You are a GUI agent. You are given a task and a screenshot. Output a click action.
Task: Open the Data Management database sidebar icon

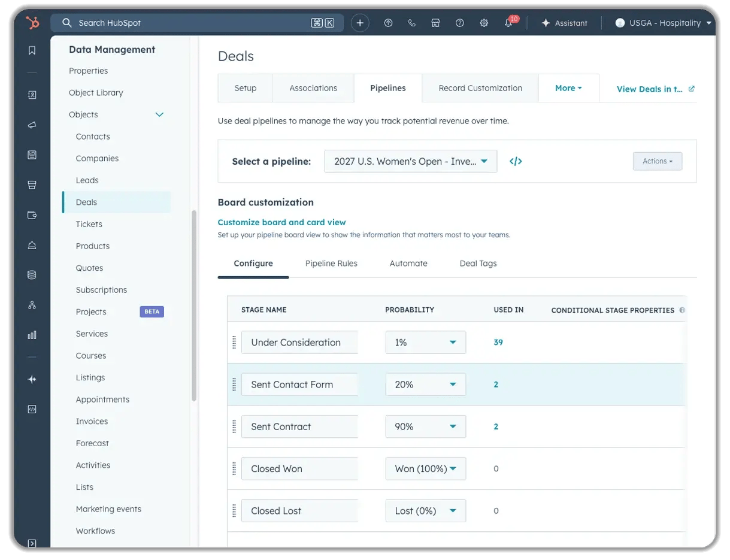(x=32, y=274)
